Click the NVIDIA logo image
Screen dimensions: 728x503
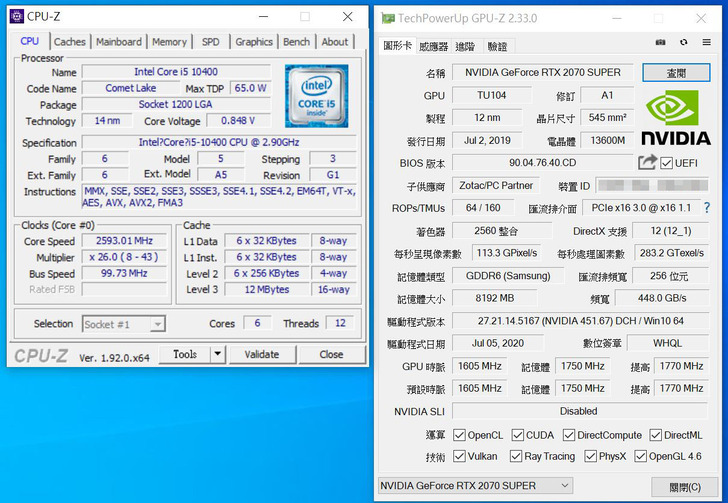tap(676, 118)
